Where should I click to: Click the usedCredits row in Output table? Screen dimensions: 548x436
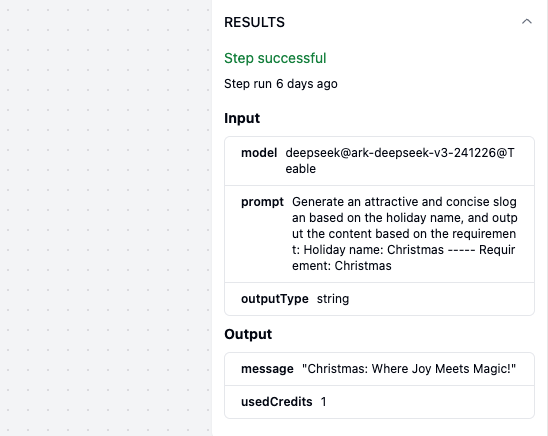380,402
